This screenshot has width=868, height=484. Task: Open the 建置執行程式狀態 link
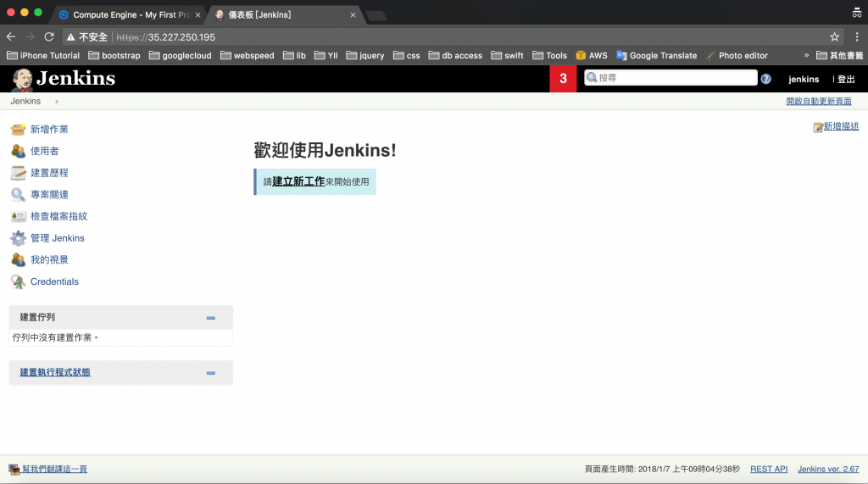pyautogui.click(x=55, y=372)
